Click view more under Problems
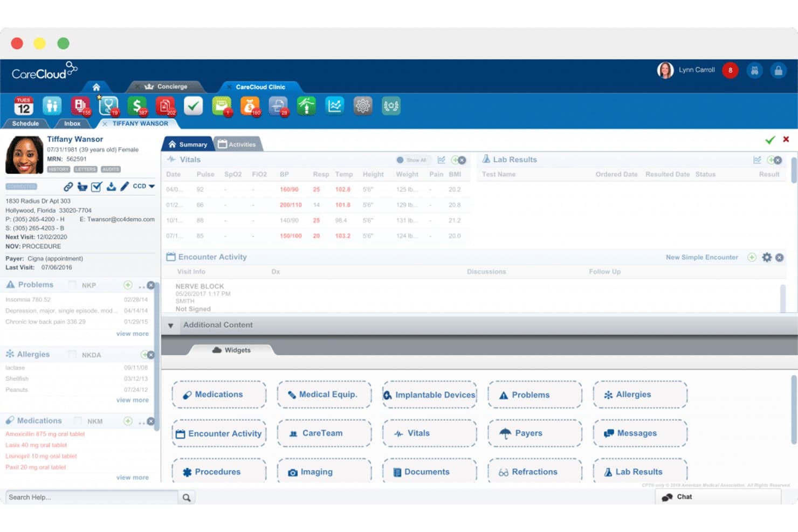The height and width of the screenshot is (532, 798). point(133,334)
